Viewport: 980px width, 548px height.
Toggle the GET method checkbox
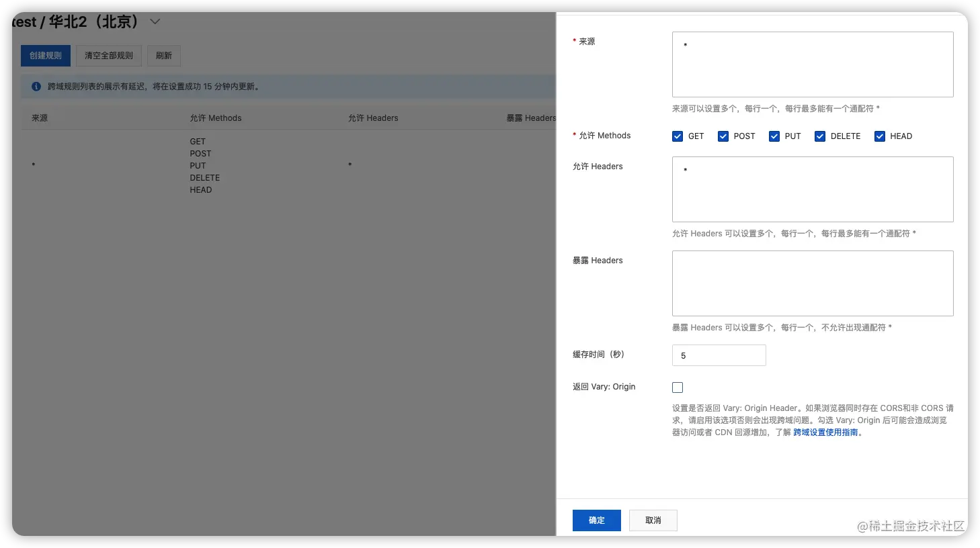click(678, 136)
